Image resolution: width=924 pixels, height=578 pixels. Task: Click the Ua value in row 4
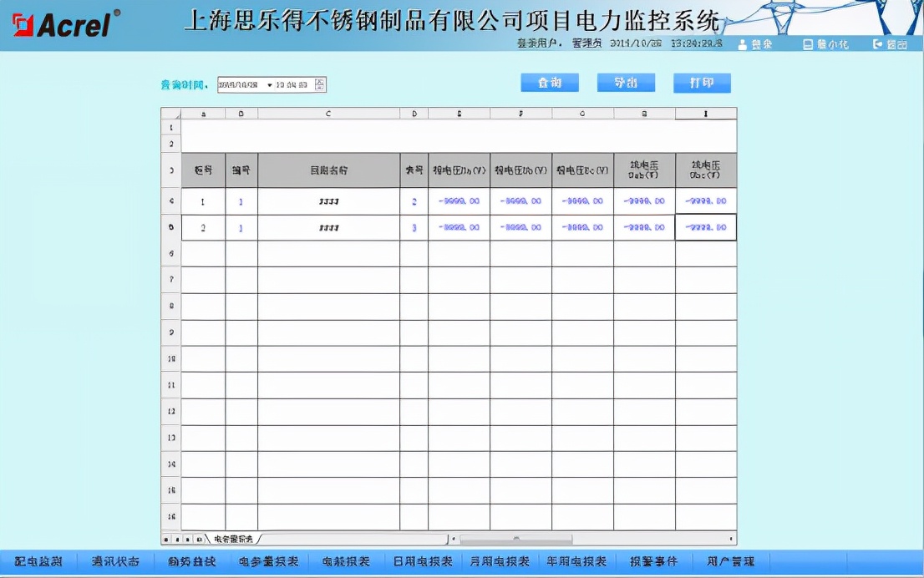coord(459,201)
